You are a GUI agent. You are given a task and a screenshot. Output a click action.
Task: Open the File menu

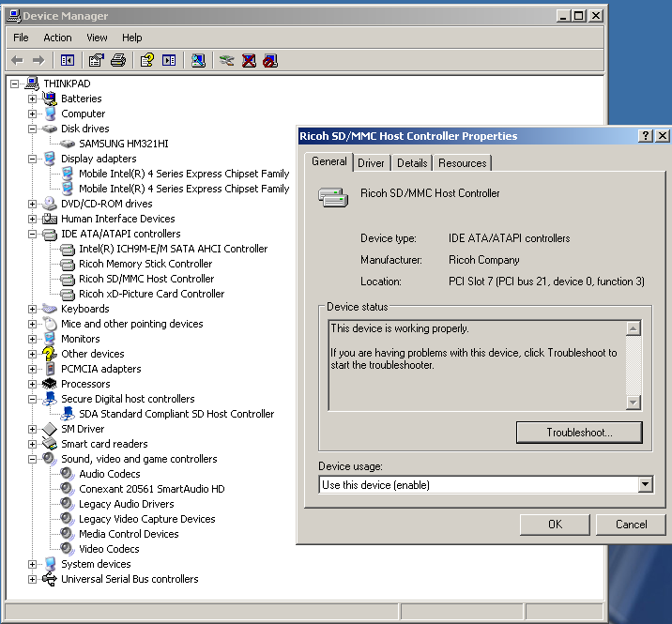point(21,38)
